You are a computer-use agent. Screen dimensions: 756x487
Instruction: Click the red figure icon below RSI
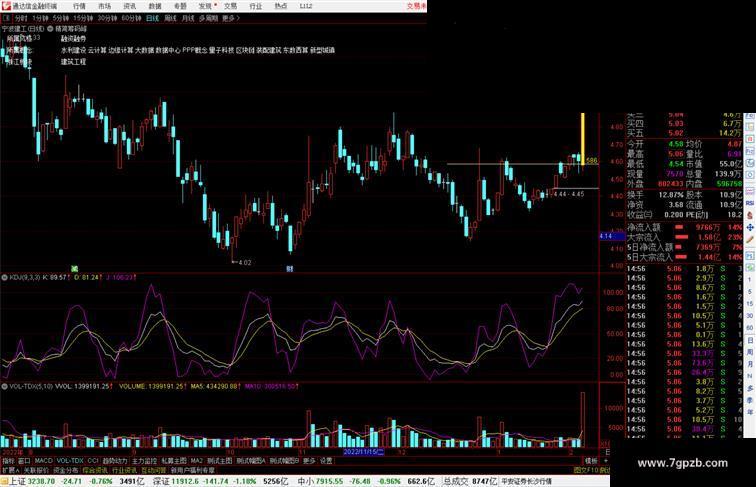(750, 216)
